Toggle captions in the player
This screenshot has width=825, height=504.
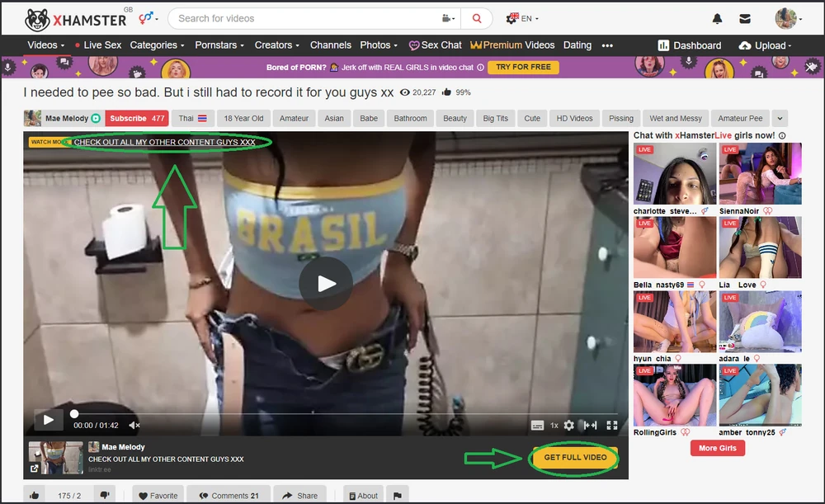537,426
